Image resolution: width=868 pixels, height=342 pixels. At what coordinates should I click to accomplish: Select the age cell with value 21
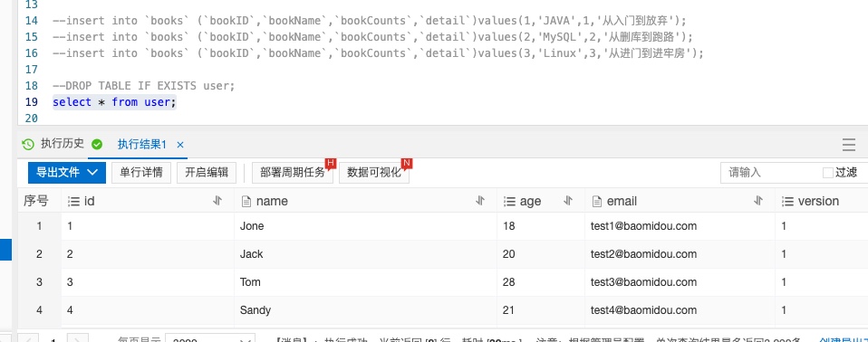[541, 310]
